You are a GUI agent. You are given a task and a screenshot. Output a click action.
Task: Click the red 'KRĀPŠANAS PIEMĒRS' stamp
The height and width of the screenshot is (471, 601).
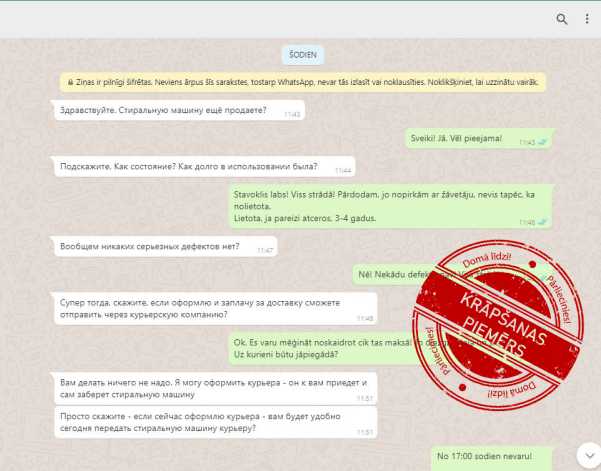click(493, 323)
